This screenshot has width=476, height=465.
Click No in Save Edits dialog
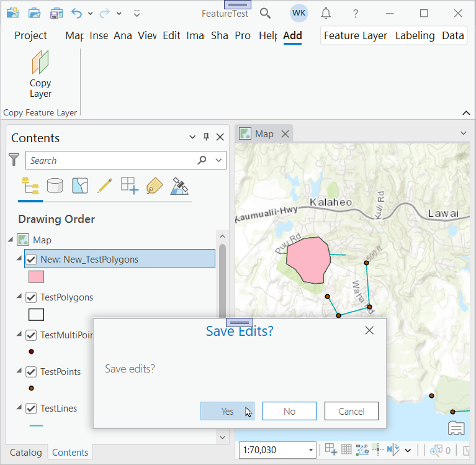tap(289, 411)
